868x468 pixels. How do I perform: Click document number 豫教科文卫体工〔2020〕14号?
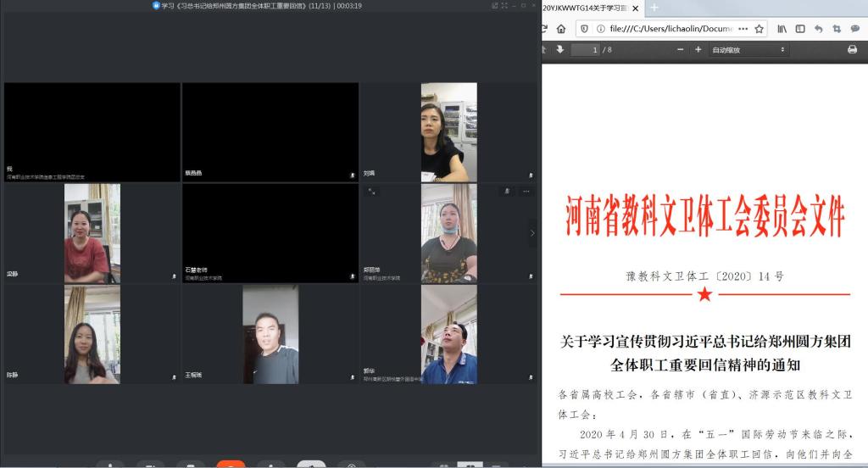click(704, 276)
